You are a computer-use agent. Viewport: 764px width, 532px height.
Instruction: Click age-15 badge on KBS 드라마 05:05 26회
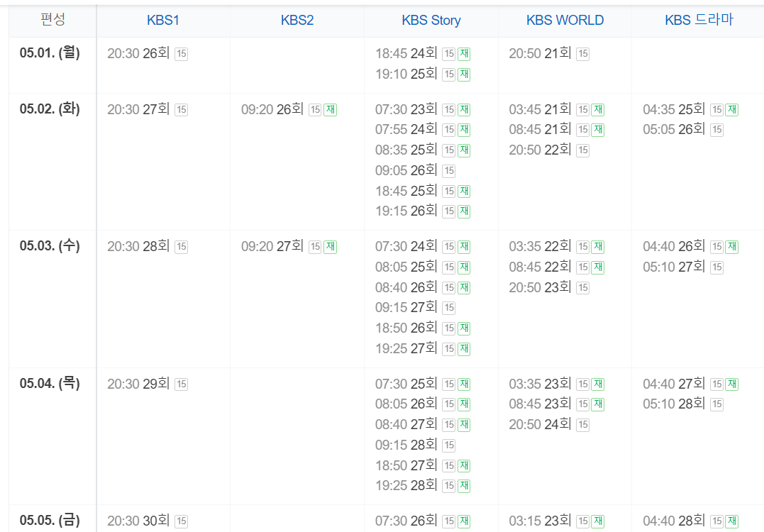716,130
